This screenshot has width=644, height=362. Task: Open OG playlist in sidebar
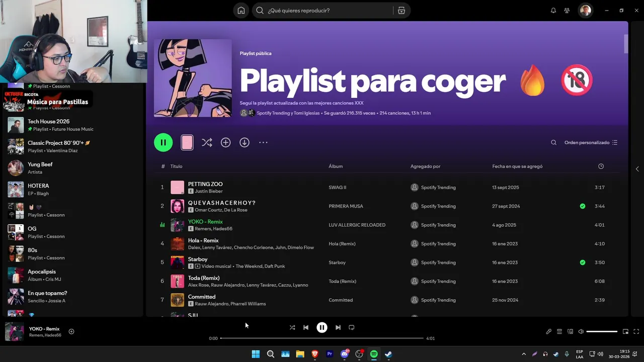point(73,232)
